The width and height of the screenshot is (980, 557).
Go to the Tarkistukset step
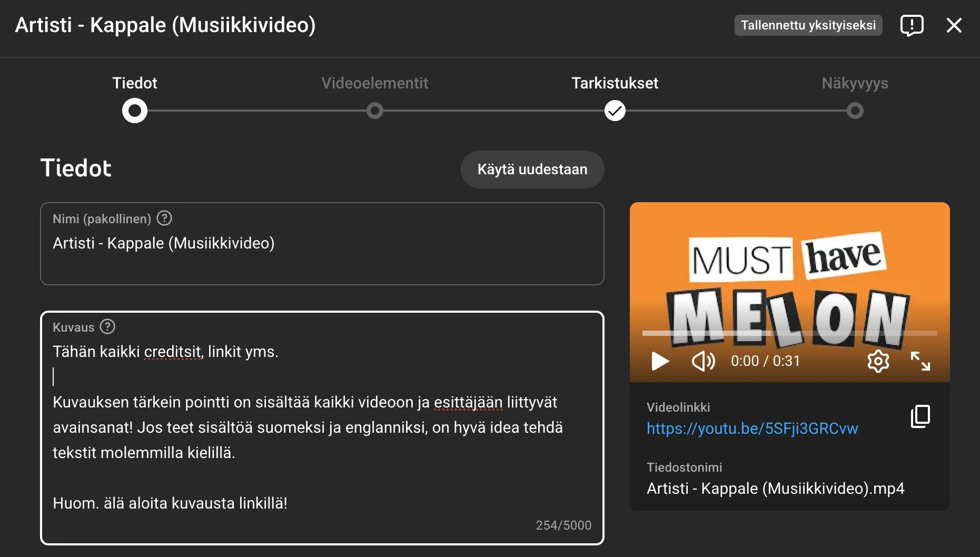click(x=615, y=83)
